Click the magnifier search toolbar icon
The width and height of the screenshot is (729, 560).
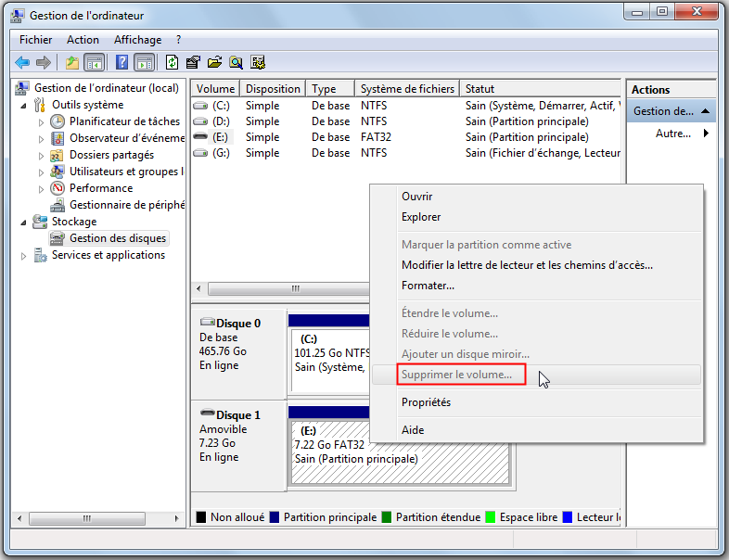(236, 62)
